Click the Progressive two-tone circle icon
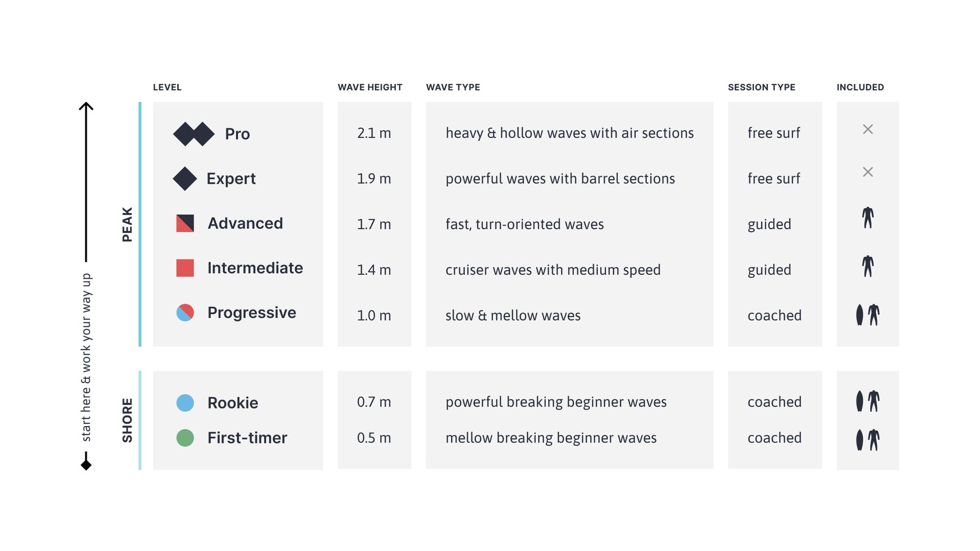The image size is (980, 551). coord(185,312)
